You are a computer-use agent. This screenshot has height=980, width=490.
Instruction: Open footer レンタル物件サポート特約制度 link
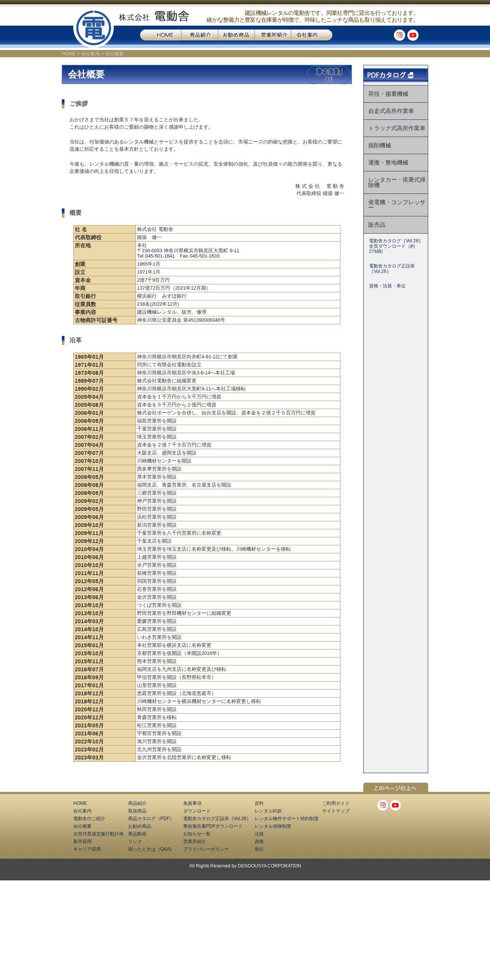[287, 819]
